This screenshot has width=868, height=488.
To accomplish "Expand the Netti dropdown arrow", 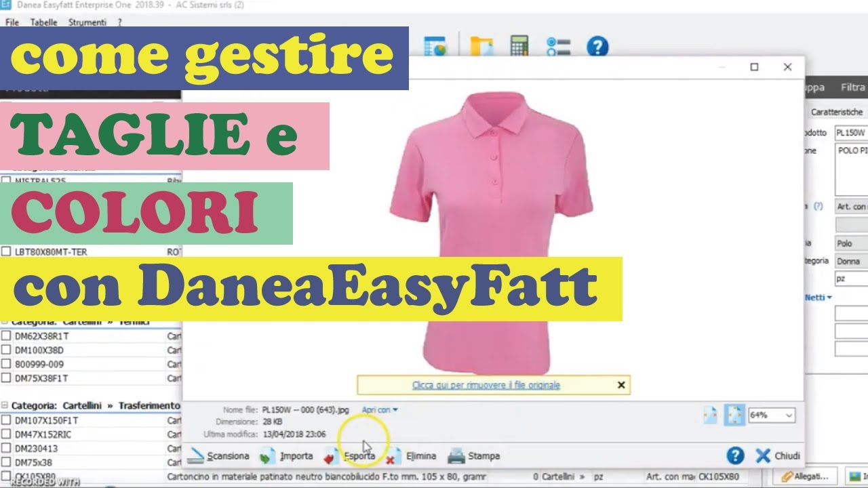I will [x=829, y=298].
